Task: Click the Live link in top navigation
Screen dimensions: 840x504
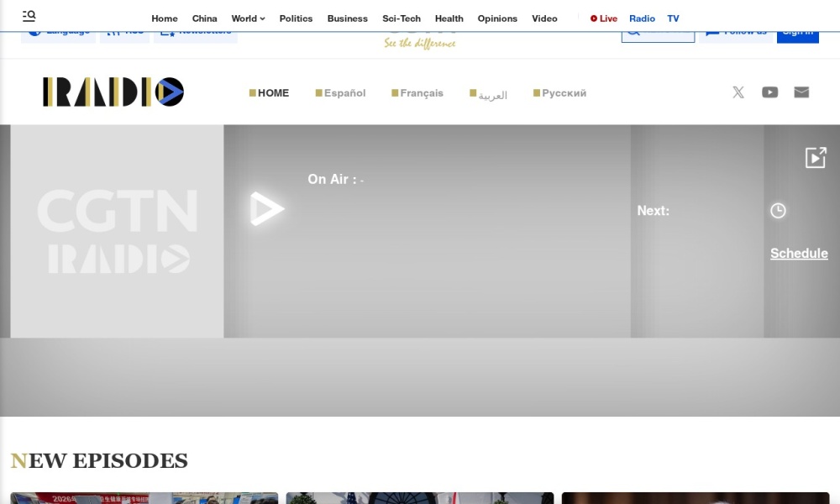Action: pyautogui.click(x=604, y=18)
